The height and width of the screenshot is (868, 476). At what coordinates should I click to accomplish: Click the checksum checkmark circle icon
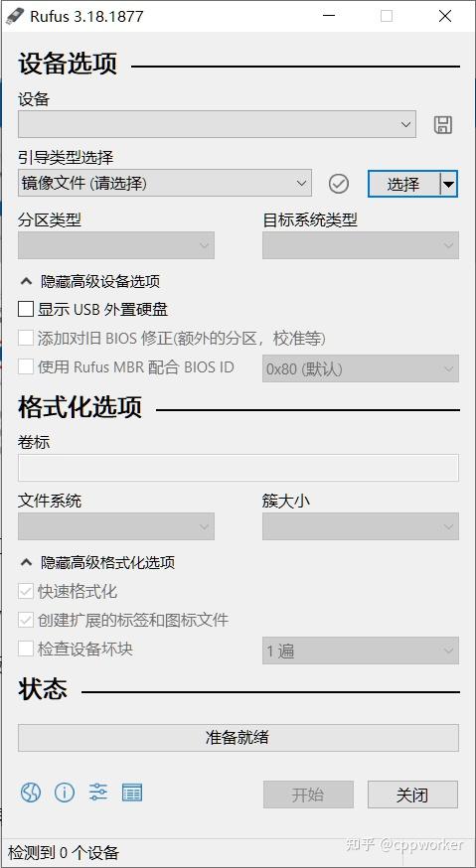pos(339,184)
